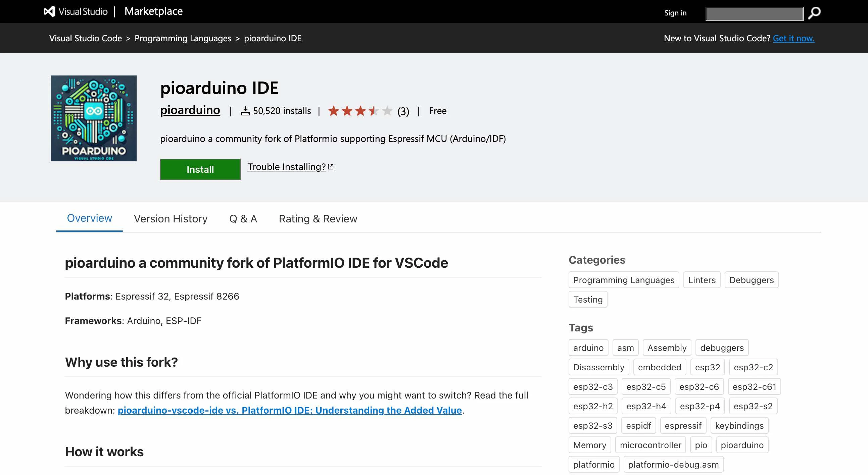The image size is (868, 475).
Task: Click the embedded tag
Action: [x=660, y=367]
